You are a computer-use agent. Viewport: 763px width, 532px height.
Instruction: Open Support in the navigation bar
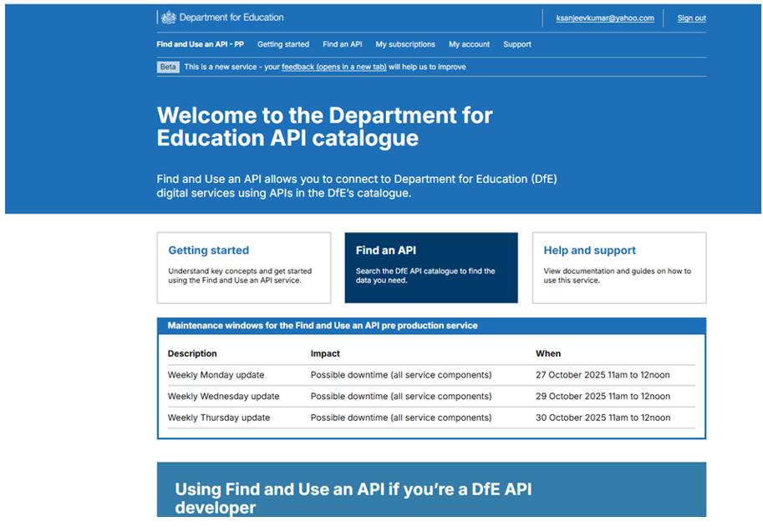click(516, 44)
